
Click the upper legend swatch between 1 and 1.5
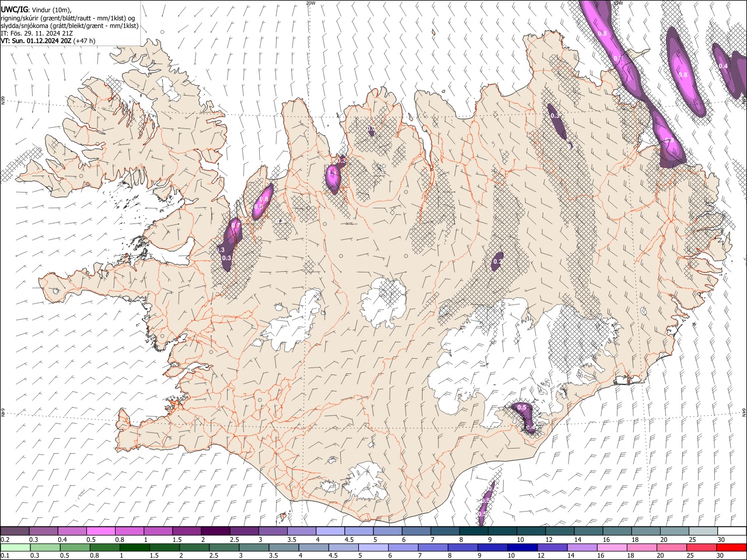[x=158, y=531]
